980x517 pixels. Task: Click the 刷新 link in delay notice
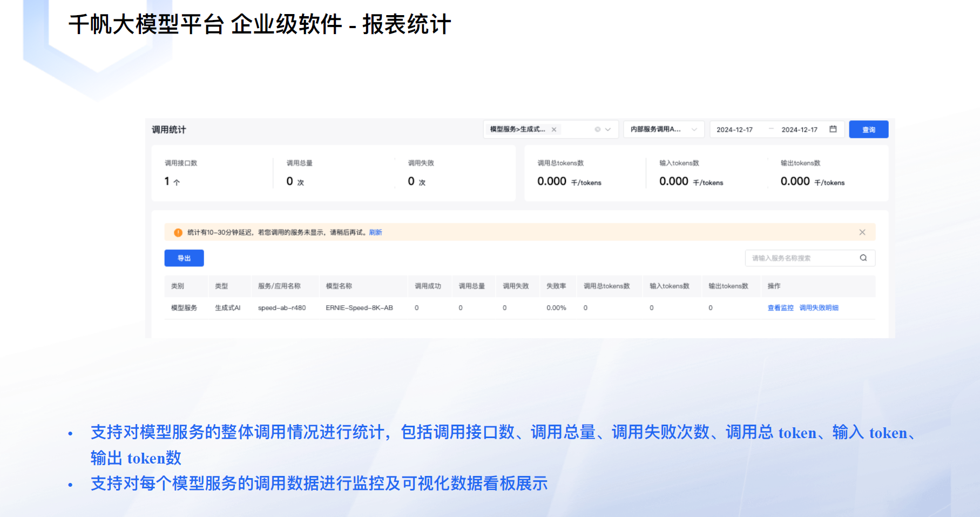coord(375,232)
